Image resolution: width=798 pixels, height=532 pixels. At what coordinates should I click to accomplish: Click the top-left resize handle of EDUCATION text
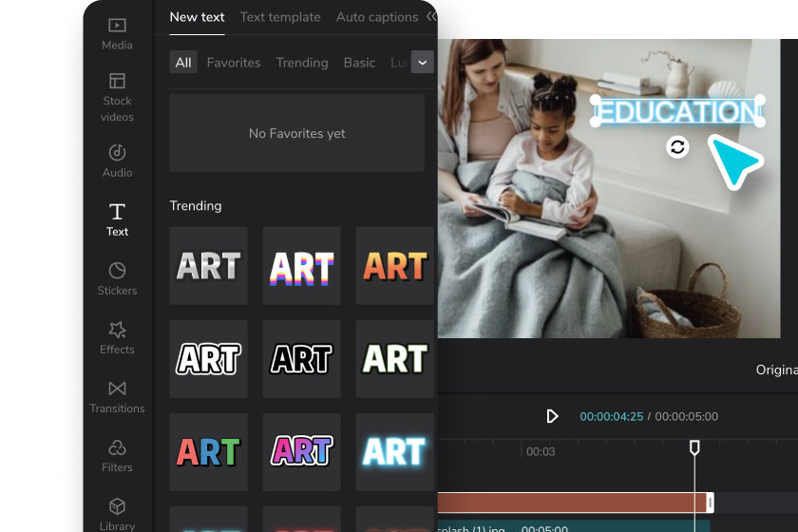pyautogui.click(x=596, y=100)
